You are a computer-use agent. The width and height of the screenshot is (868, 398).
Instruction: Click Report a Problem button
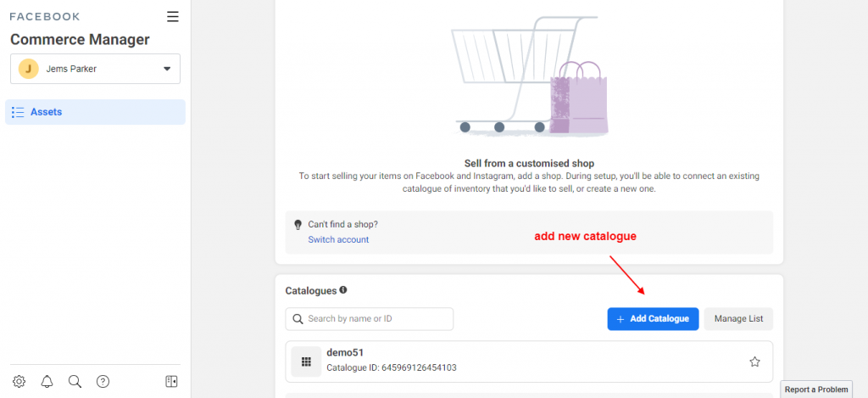point(816,390)
